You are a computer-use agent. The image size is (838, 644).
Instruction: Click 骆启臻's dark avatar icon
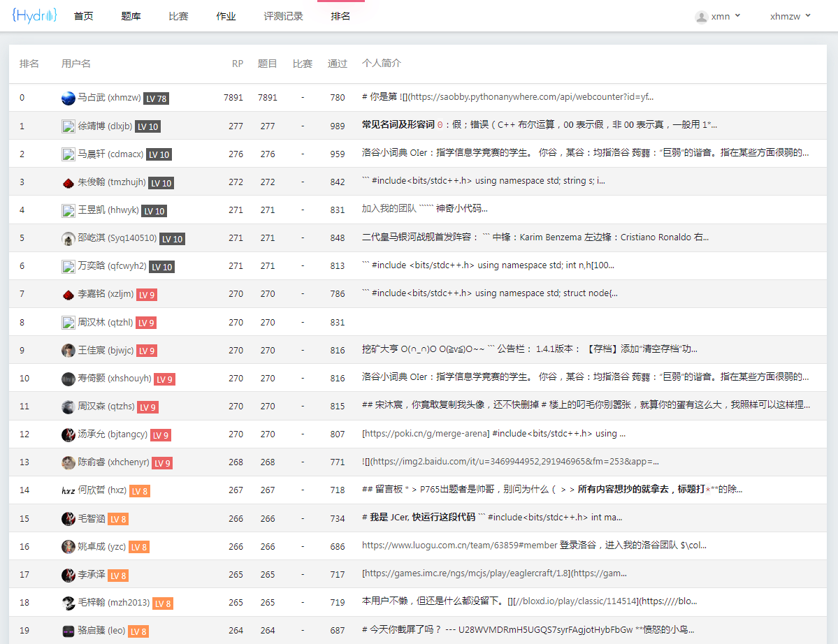click(68, 631)
